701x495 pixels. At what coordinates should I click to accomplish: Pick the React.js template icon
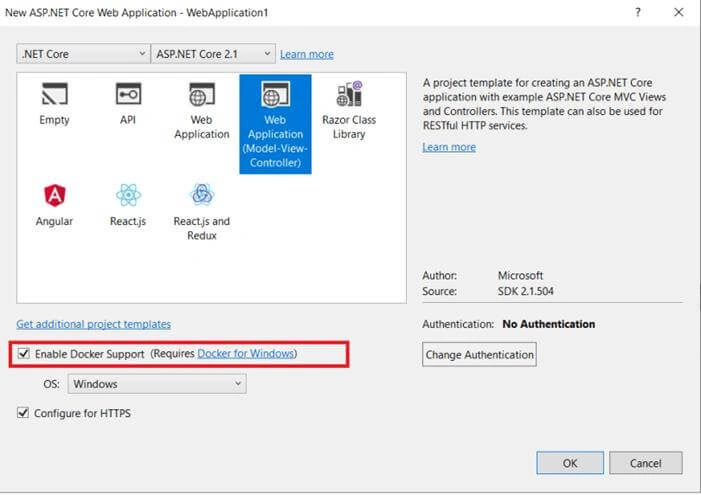[128, 195]
